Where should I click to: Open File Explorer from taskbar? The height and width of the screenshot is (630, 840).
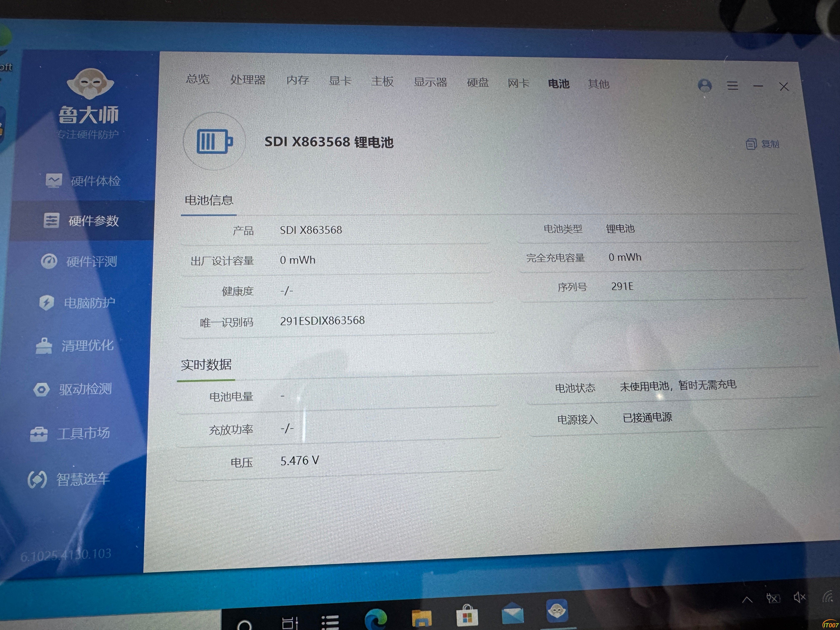coord(421,618)
